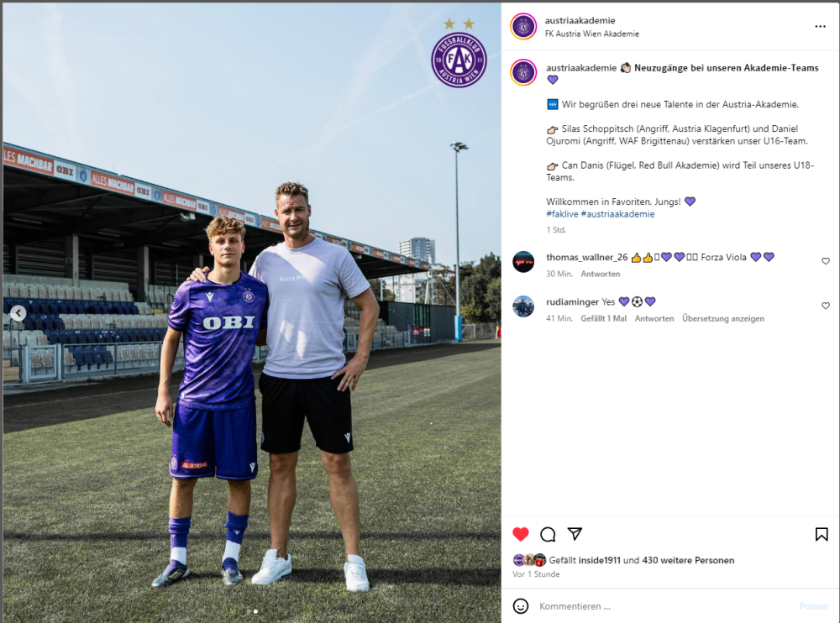Open the #faklive hashtag
The image size is (840, 623).
point(562,214)
